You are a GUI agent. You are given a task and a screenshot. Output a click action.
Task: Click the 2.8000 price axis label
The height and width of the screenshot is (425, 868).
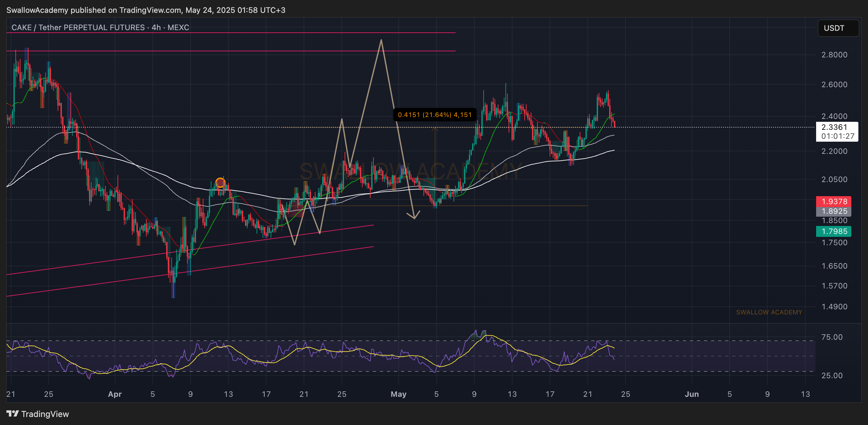834,54
